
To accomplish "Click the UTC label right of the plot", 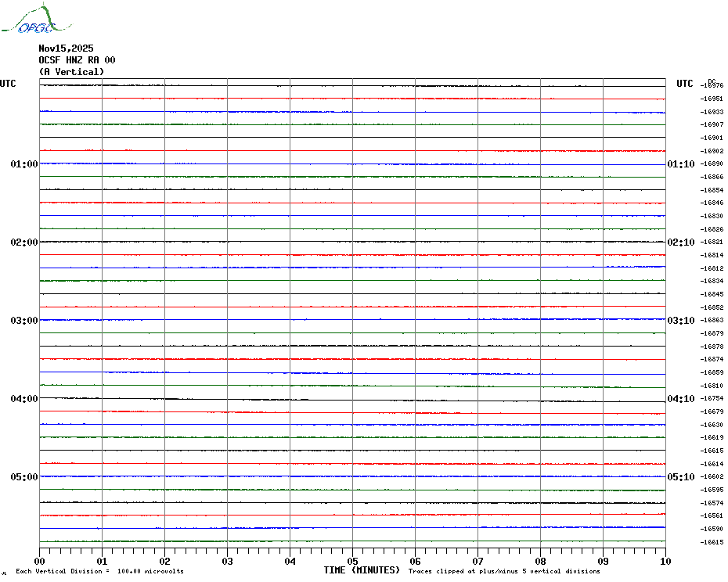I will 684,84.
